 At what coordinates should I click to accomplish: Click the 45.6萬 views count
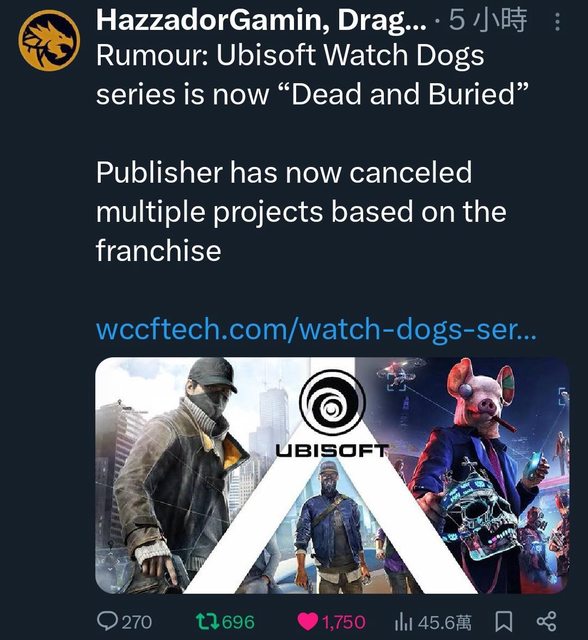pos(444,622)
